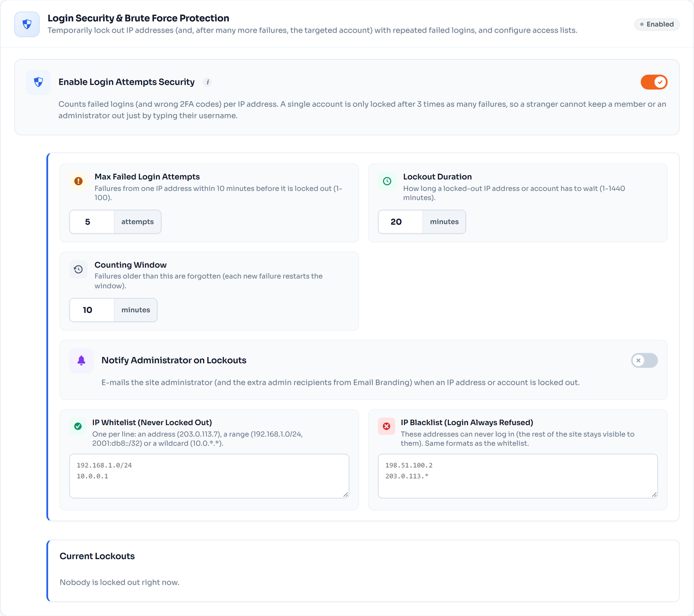Click the resize handle of IP Blacklist textarea

point(655,495)
